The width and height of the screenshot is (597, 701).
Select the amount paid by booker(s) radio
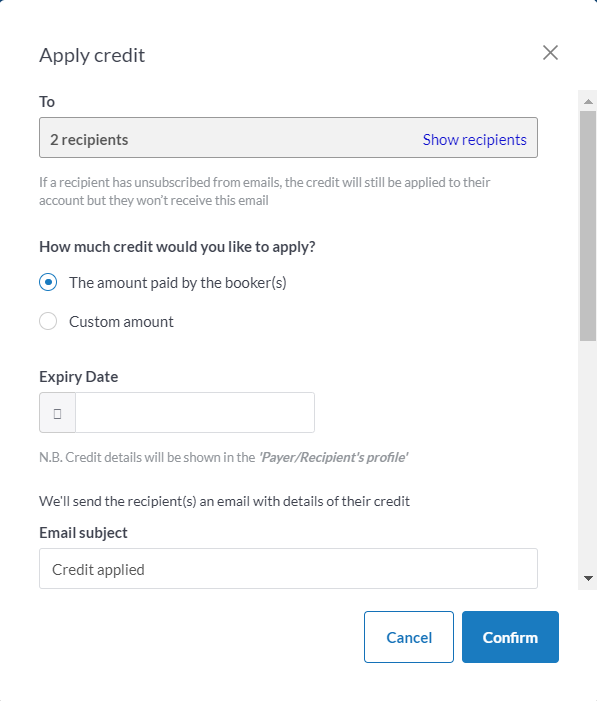tap(48, 282)
